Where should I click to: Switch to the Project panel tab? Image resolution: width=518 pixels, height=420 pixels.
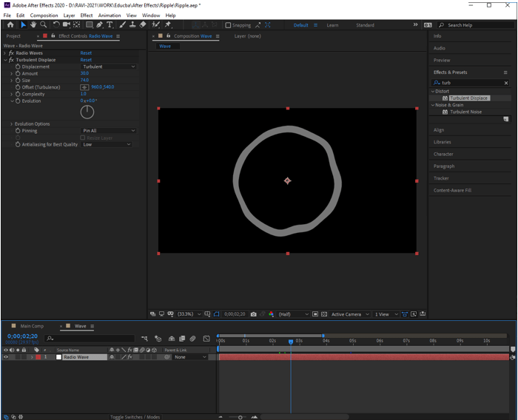(x=13, y=36)
